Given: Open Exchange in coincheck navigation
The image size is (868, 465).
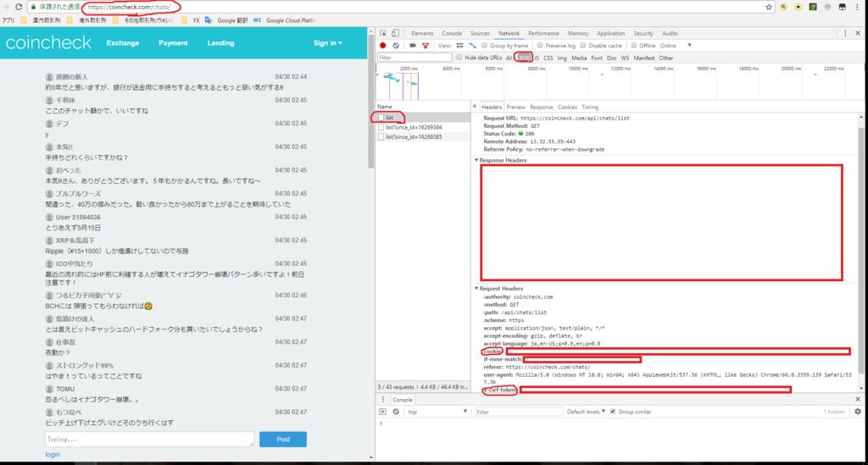Looking at the screenshot, I should click(123, 43).
